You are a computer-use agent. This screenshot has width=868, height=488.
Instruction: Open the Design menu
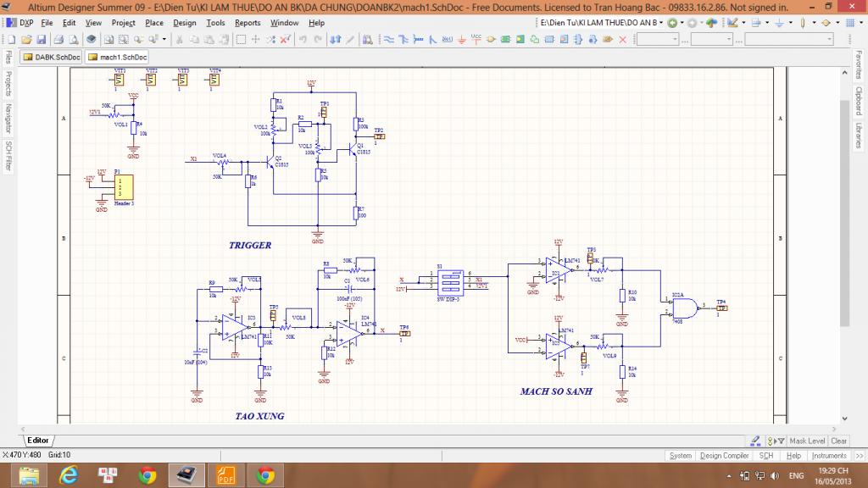click(184, 23)
